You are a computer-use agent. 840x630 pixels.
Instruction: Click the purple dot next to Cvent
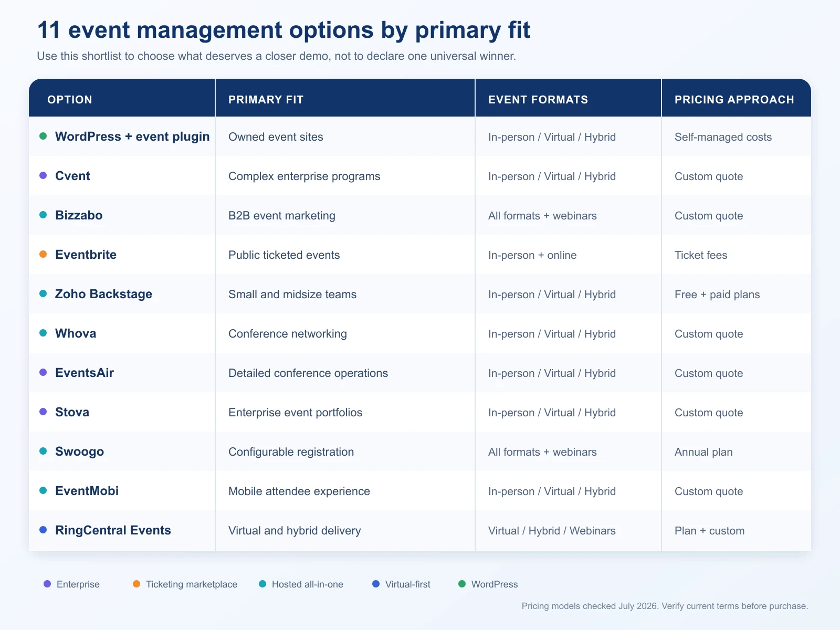click(x=43, y=175)
